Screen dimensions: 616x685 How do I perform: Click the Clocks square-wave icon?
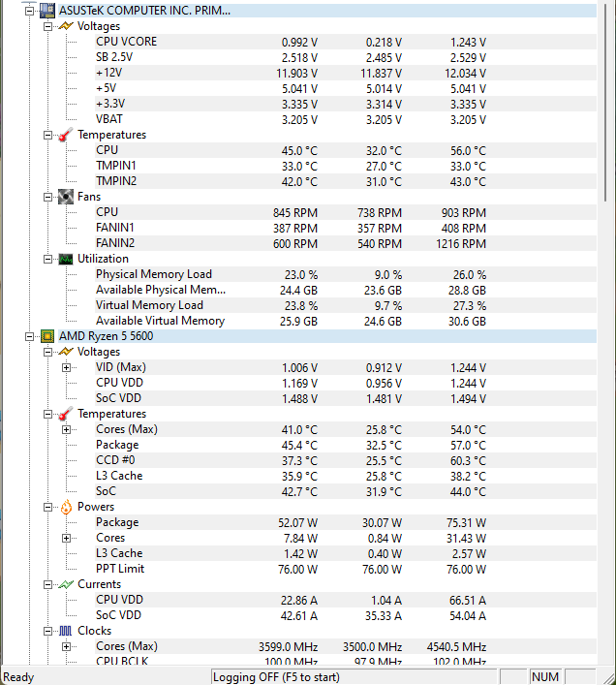(66, 631)
